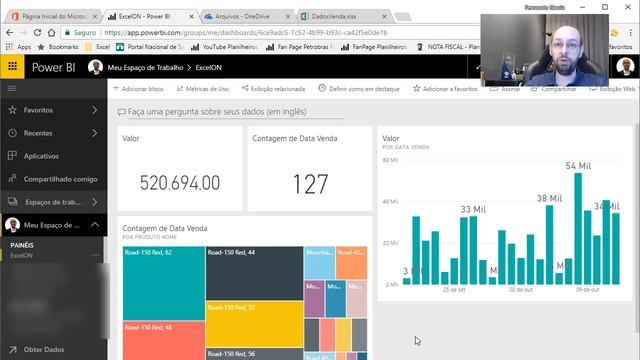
Task: Expand the Favoritos chevron arrow
Action: 95,110
